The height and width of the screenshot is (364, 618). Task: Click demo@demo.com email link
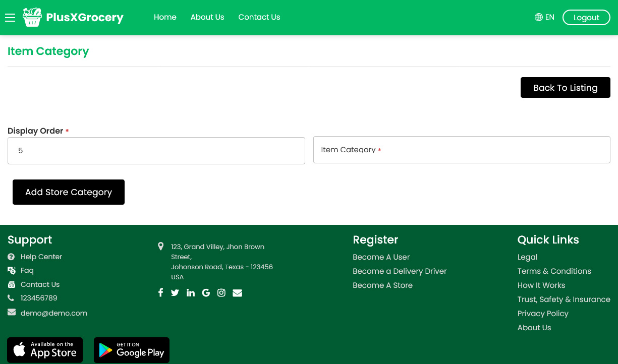[54, 313]
